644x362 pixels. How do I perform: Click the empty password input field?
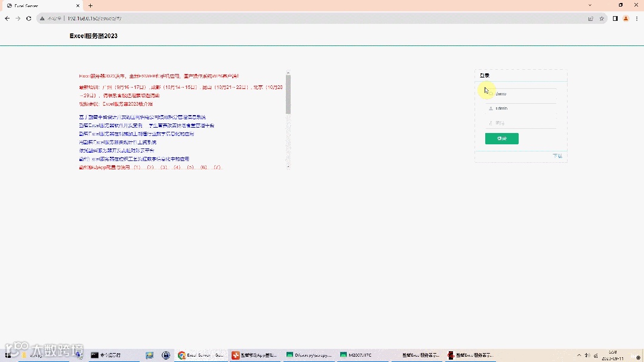pyautogui.click(x=521, y=123)
